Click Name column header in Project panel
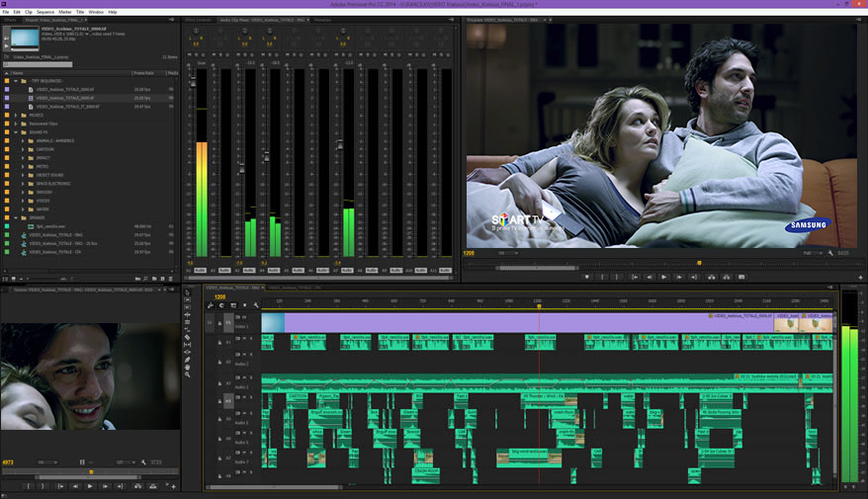This screenshot has width=868, height=499. point(18,73)
